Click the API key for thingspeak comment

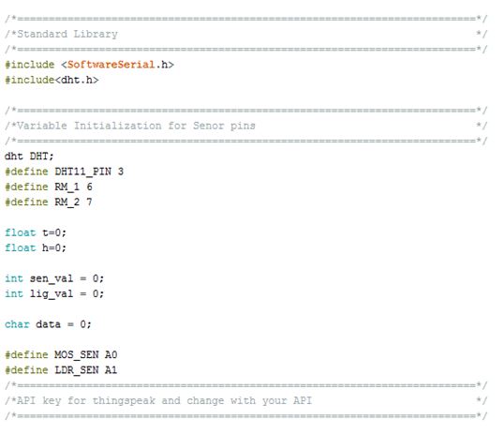point(158,400)
